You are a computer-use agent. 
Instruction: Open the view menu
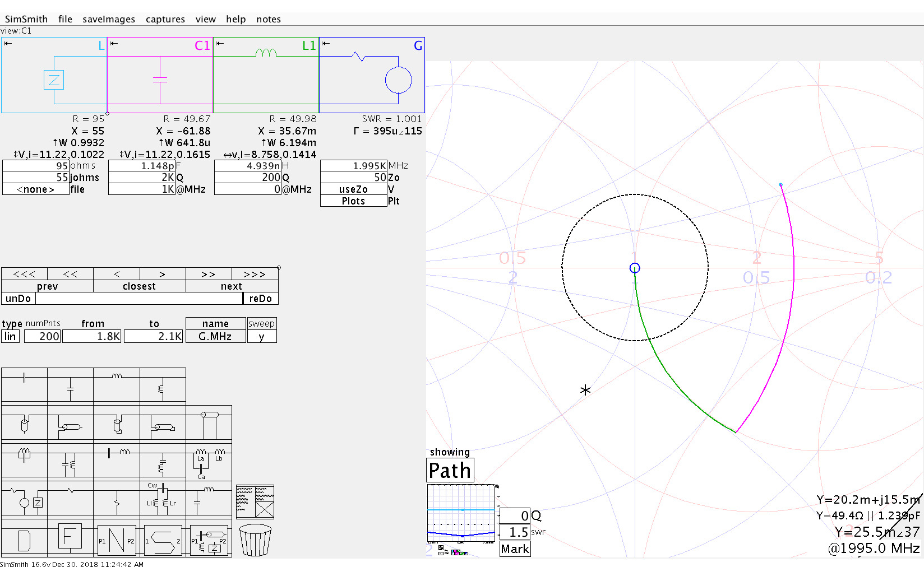coord(206,19)
